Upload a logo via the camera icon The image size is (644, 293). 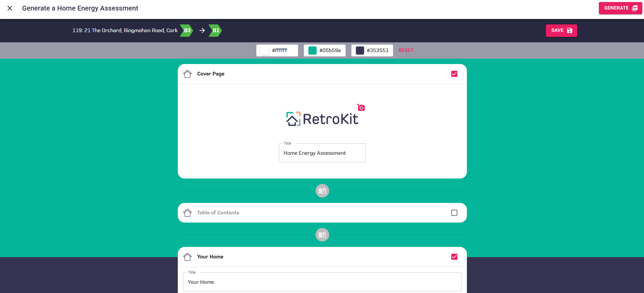pos(361,107)
